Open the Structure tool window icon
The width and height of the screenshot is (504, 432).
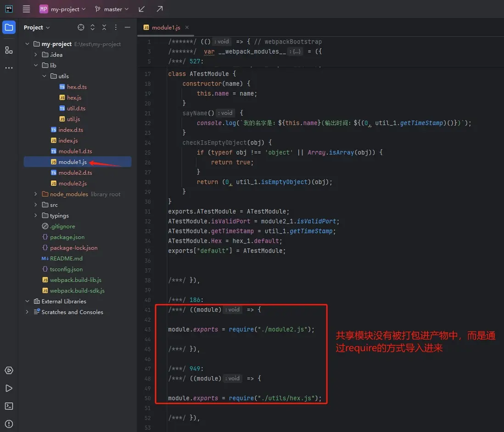point(9,50)
